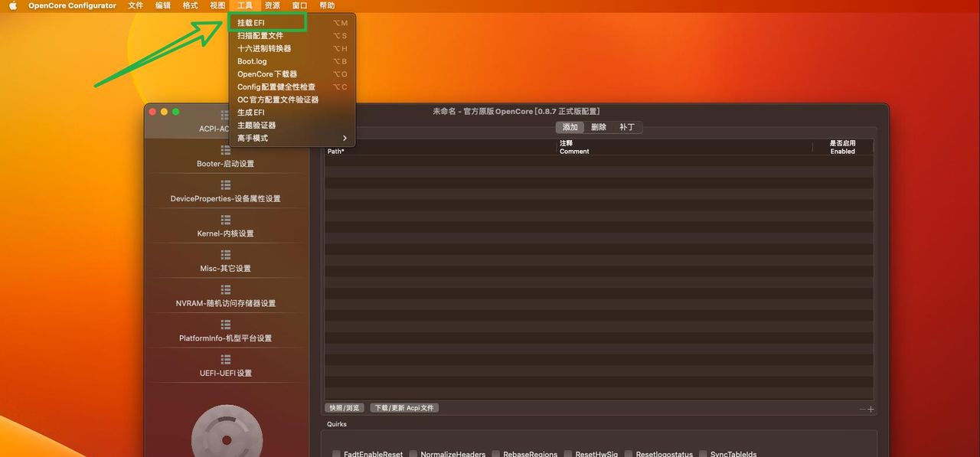This screenshot has height=457, width=980.
Task: Click the yellow minimize window button
Action: [x=164, y=112]
